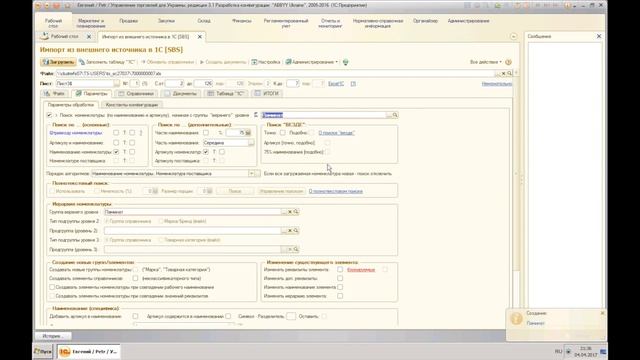Toggle the Артикулу и наименованию checkbox

(116, 143)
